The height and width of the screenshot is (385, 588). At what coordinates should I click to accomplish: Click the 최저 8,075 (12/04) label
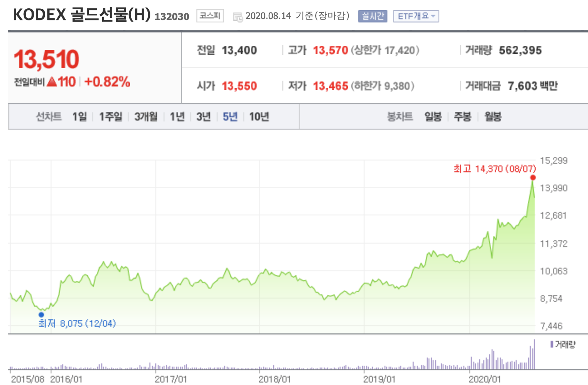click(77, 323)
